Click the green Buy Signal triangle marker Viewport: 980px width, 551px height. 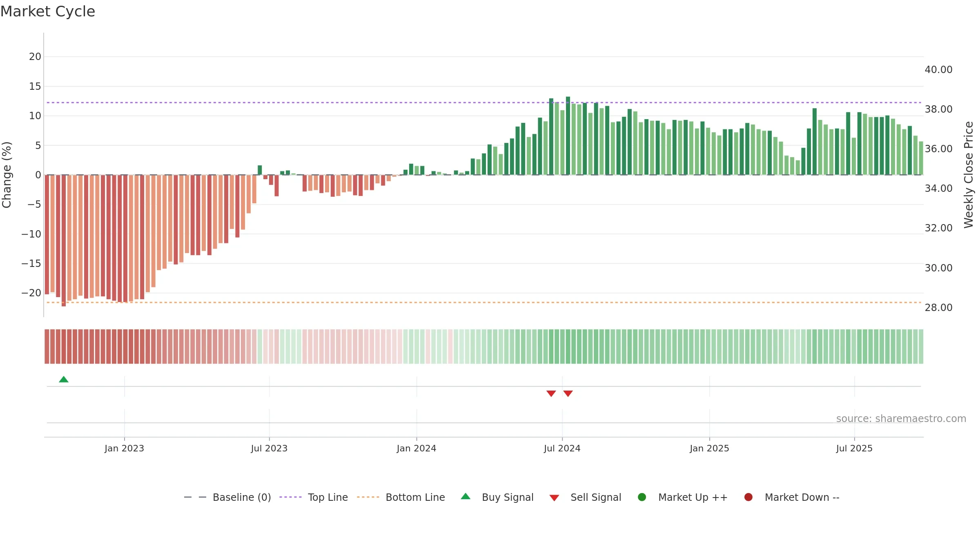[x=64, y=379]
